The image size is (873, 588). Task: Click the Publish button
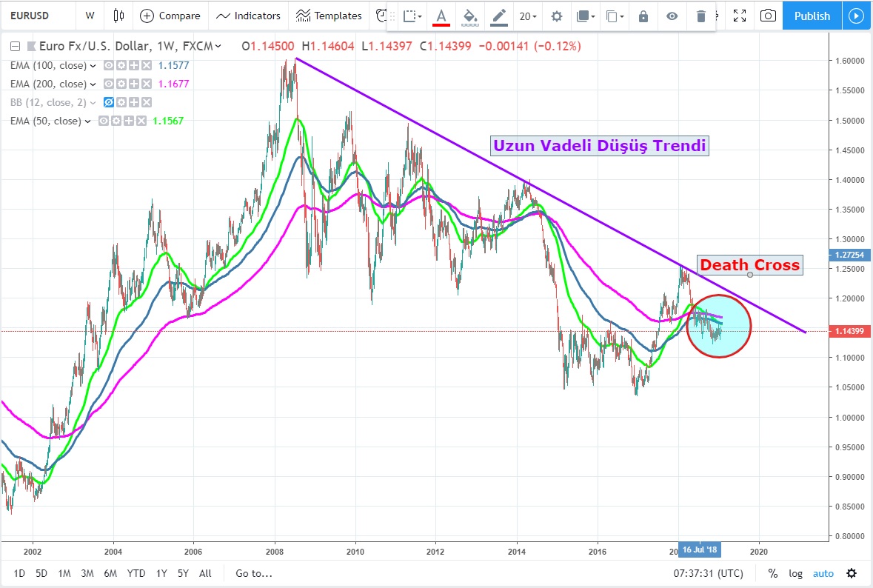[812, 16]
